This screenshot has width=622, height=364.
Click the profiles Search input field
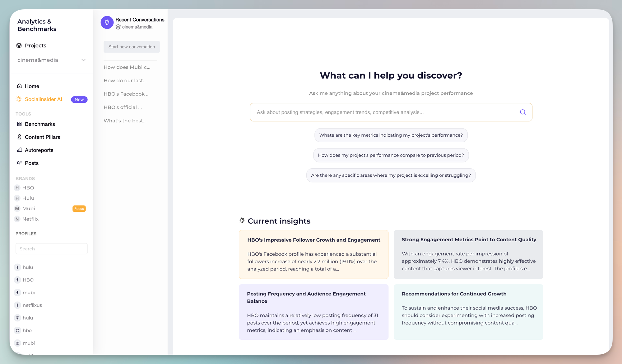coord(51,248)
